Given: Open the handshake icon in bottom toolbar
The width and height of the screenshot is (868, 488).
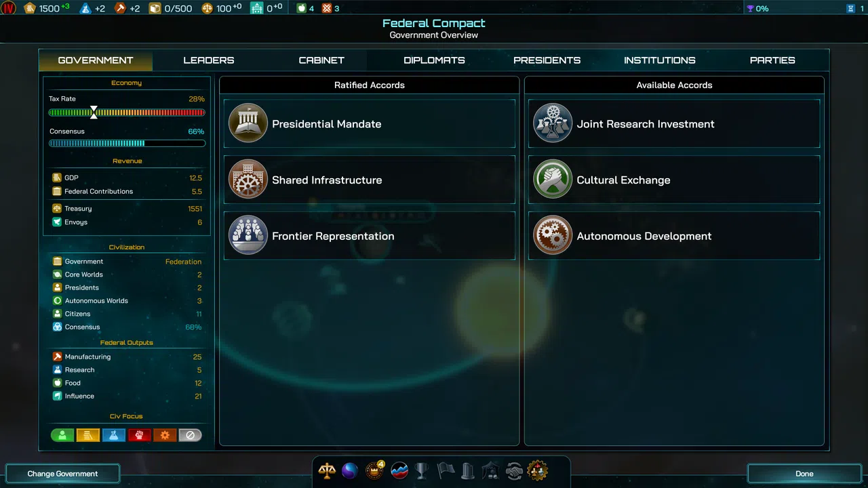Looking at the screenshot, I should (x=514, y=470).
